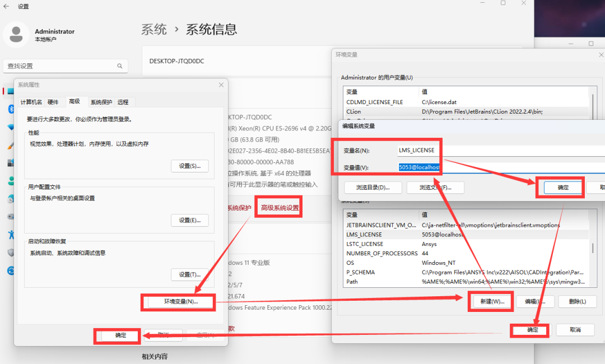Open the 高级系统设置 link

pos(280,208)
